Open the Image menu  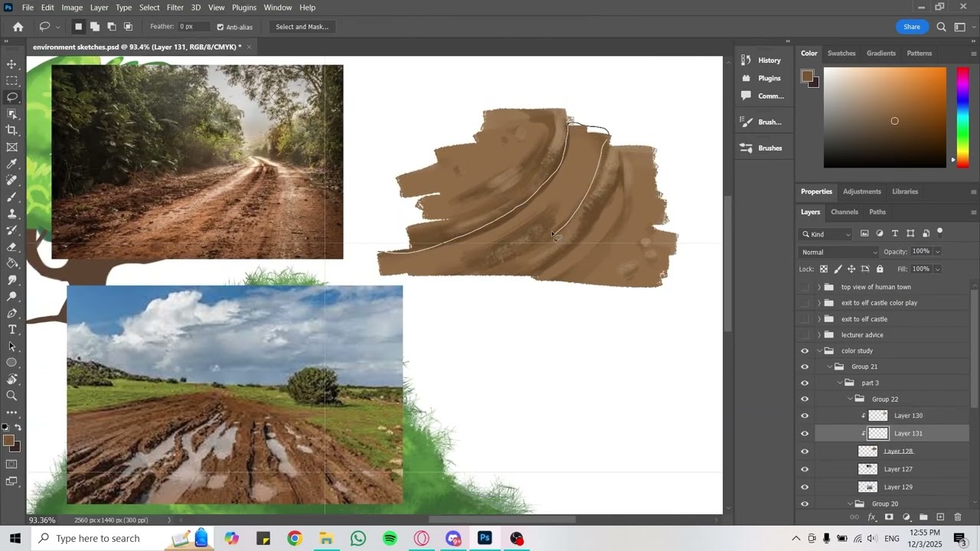coord(72,8)
